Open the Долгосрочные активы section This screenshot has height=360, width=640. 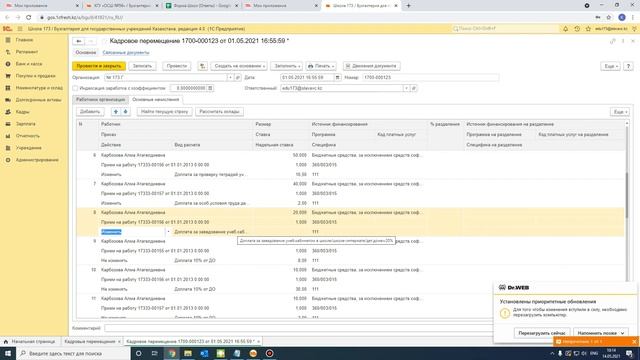(38, 100)
